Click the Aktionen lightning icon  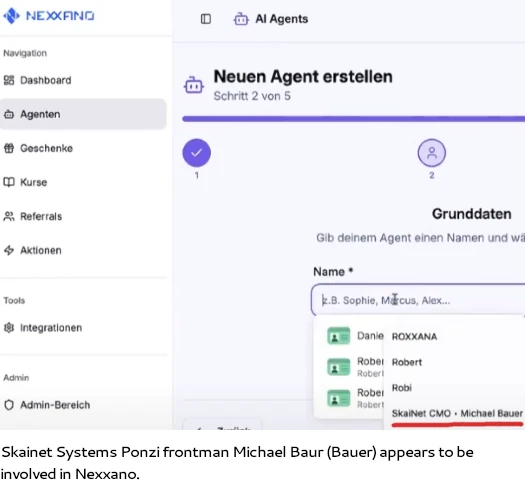[9, 250]
